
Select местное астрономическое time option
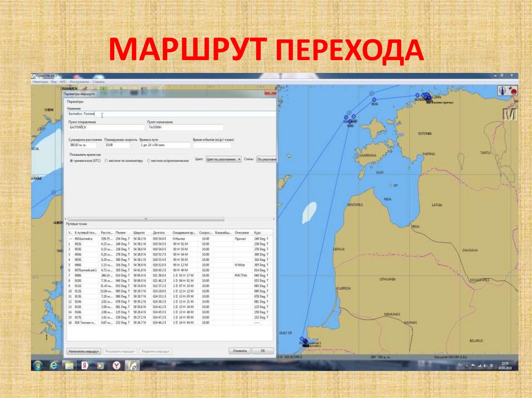pos(168,161)
